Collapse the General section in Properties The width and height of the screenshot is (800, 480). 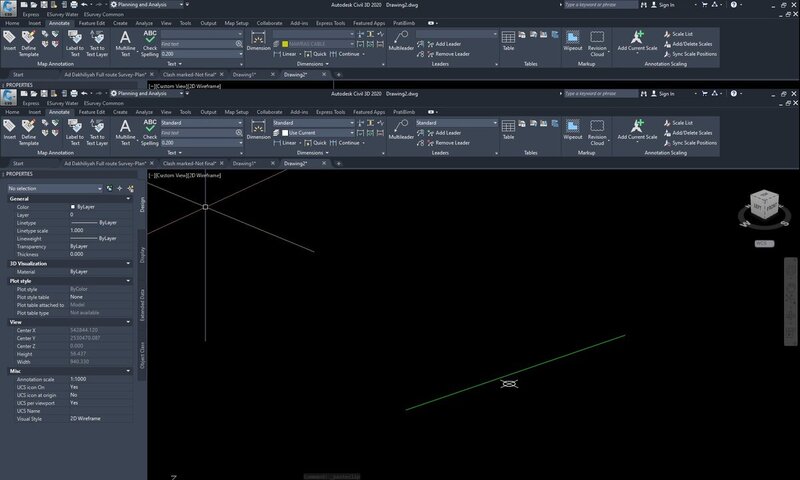(130, 198)
